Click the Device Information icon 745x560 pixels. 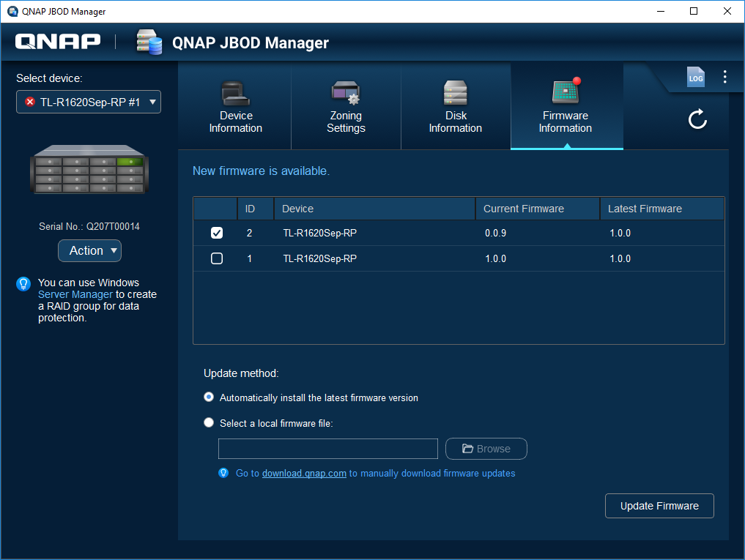click(x=235, y=93)
